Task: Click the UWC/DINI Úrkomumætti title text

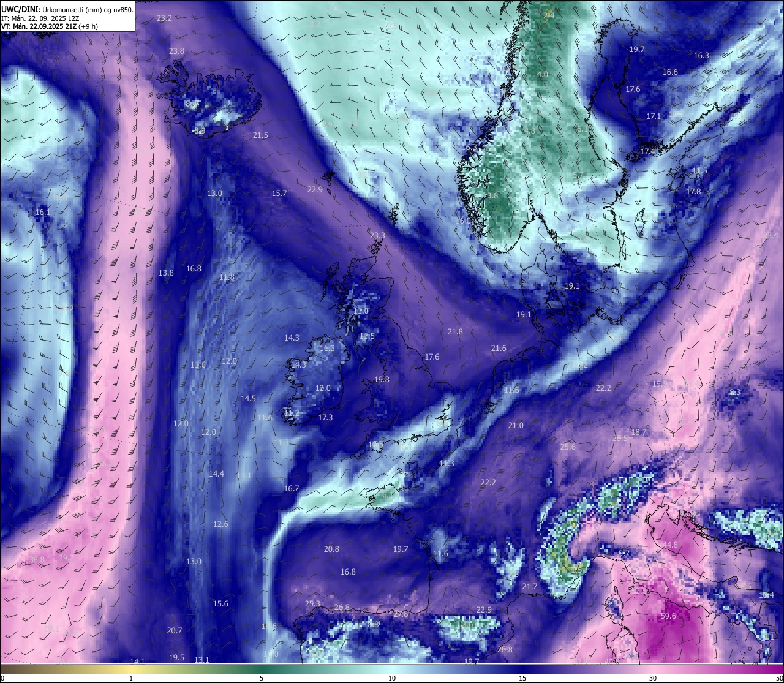Action: click(x=67, y=9)
